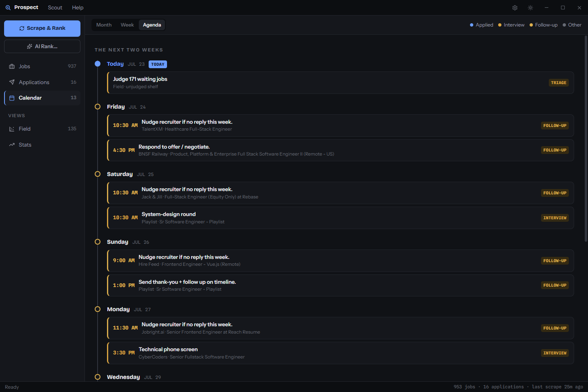Viewport: 588px width, 392px height.
Task: Open the TalentXM nudge recruiter event
Action: click(340, 125)
